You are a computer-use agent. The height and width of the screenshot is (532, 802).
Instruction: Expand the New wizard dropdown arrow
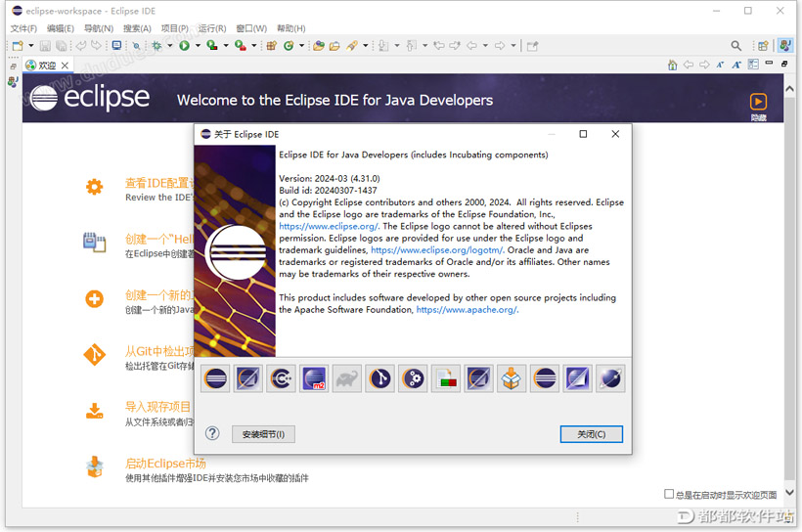(x=31, y=46)
